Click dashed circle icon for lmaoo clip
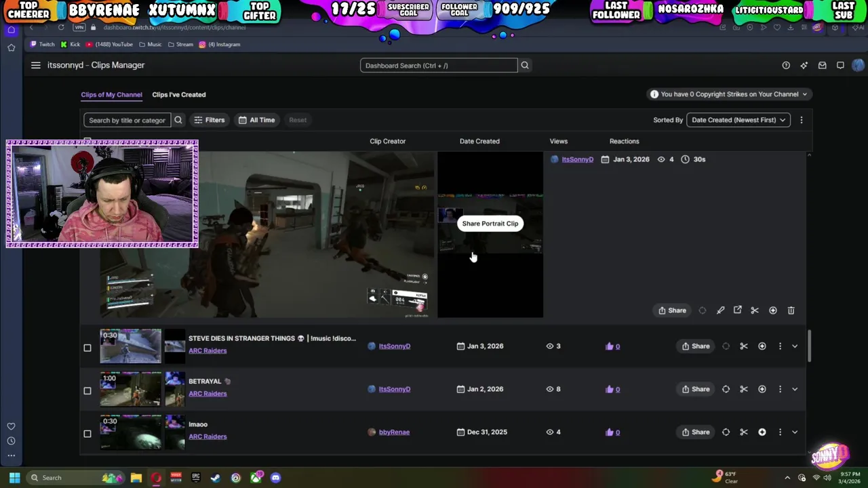 pos(726,432)
